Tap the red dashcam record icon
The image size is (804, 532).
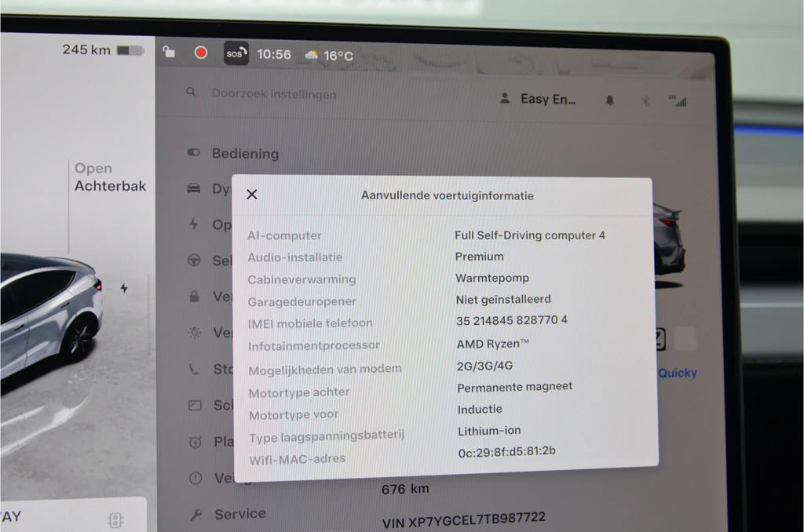(201, 53)
